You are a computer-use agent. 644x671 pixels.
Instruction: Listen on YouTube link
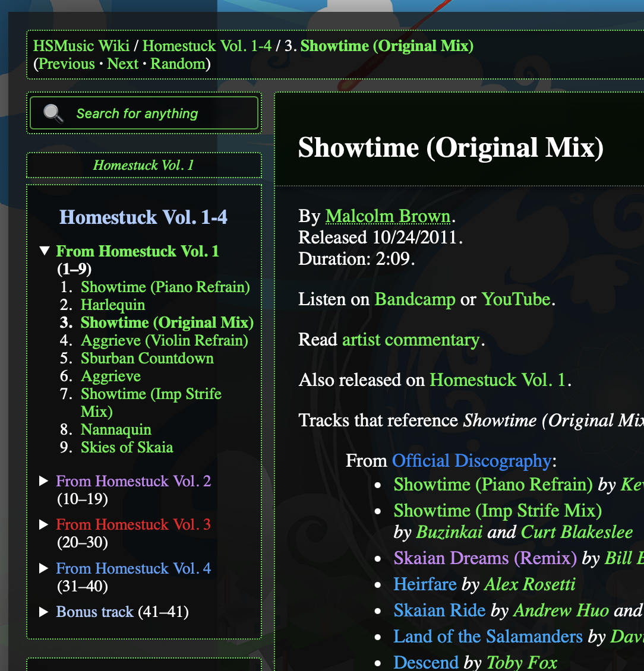coord(516,299)
